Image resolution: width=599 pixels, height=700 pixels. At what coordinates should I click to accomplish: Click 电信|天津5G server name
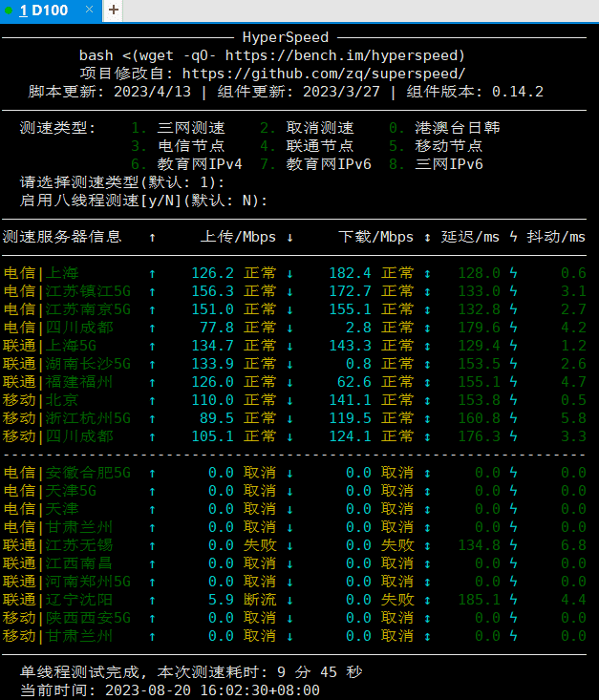50,491
